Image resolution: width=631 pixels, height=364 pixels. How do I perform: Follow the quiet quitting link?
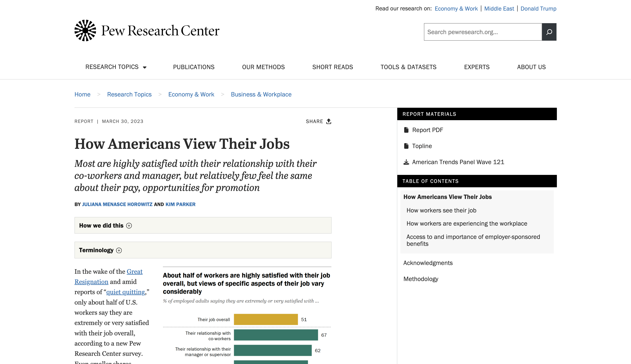coord(125,292)
